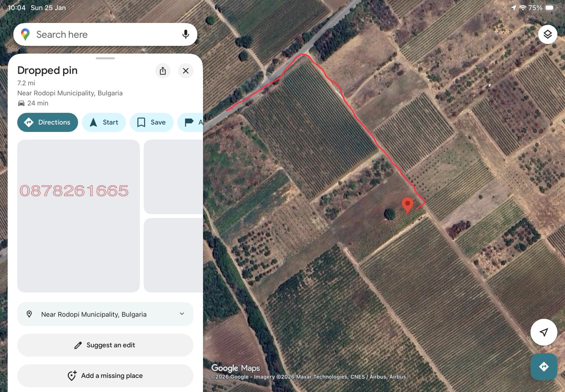Close the Dropped pin panel
The height and width of the screenshot is (392, 565).
coord(186,71)
